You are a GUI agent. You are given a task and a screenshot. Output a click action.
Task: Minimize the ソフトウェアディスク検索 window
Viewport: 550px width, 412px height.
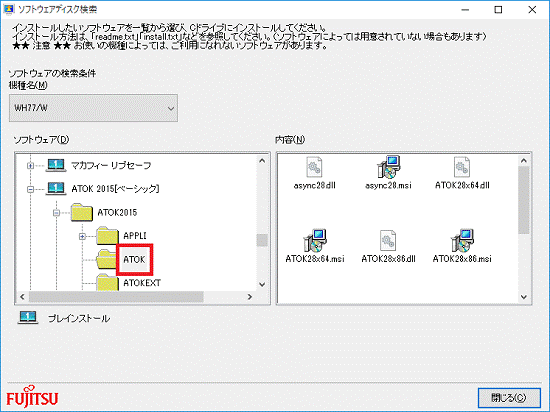(x=465, y=10)
